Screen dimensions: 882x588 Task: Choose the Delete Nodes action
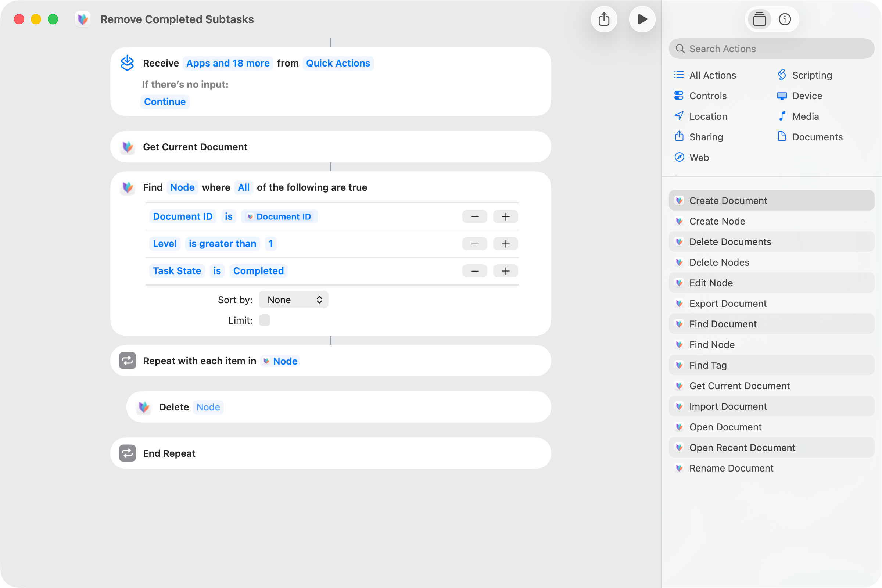click(x=771, y=262)
